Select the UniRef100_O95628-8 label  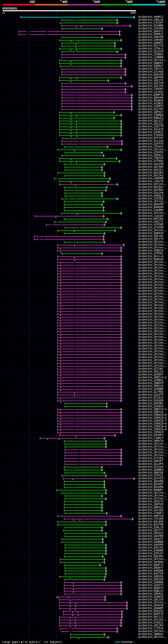point(152,430)
